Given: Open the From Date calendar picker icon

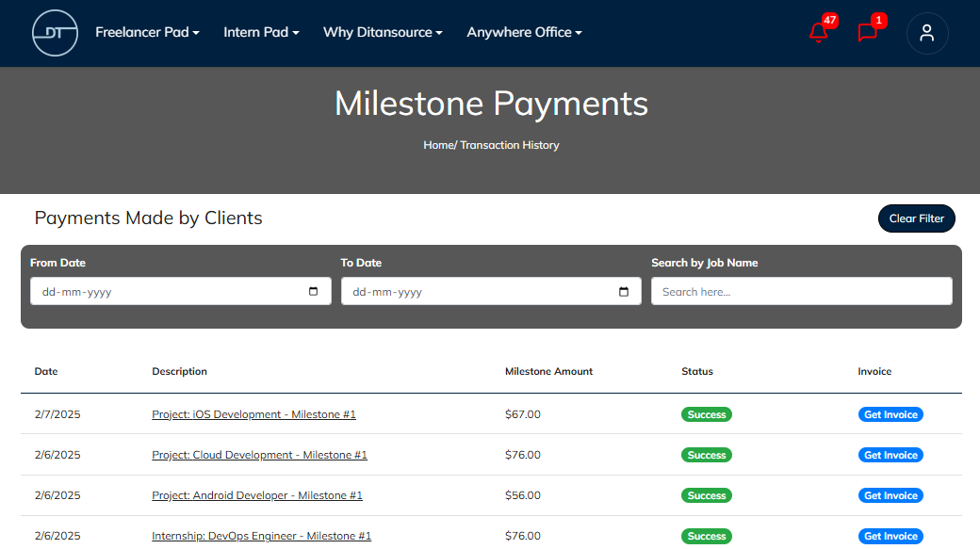Looking at the screenshot, I should tap(314, 292).
